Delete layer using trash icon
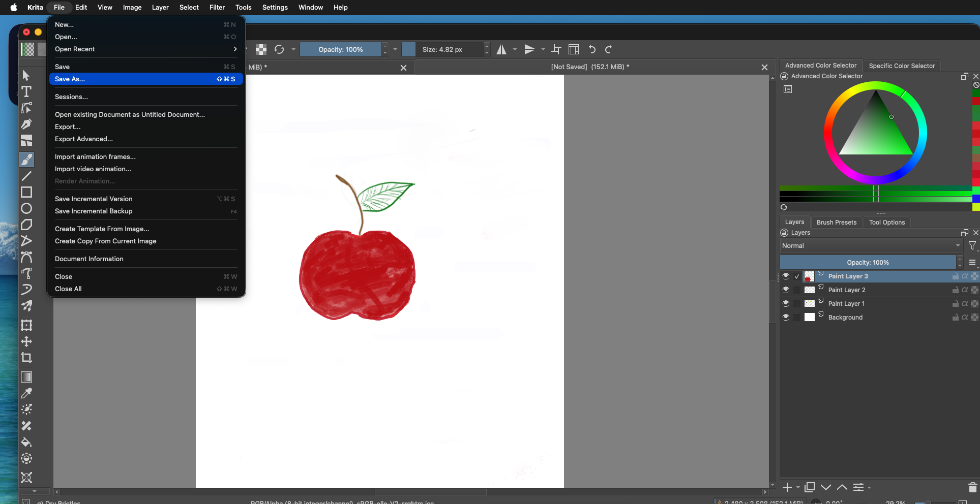Image resolution: width=980 pixels, height=504 pixels. (972, 487)
